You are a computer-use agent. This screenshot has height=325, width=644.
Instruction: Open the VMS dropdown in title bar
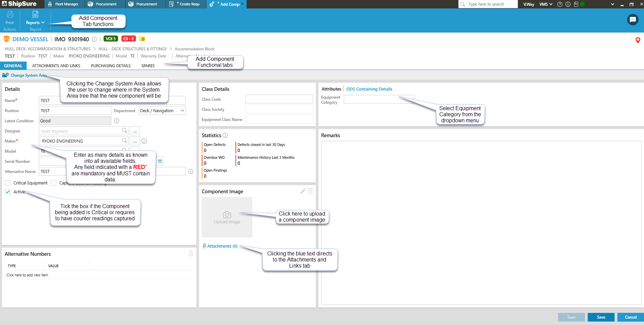[545, 4]
